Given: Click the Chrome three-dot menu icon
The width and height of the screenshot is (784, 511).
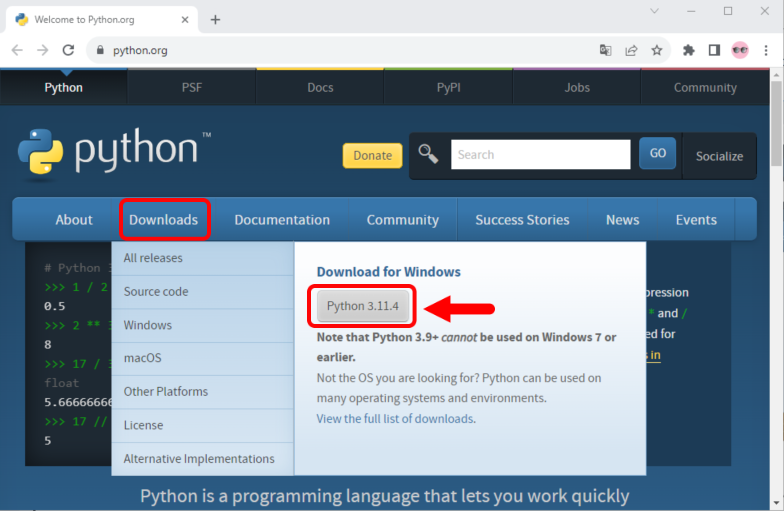Looking at the screenshot, I should click(765, 50).
